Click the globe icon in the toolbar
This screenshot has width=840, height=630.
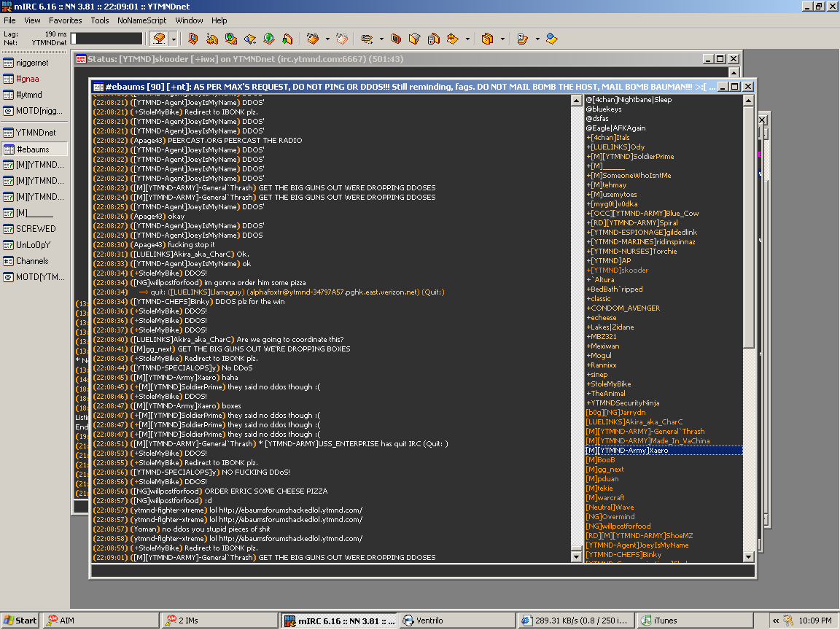tap(268, 39)
